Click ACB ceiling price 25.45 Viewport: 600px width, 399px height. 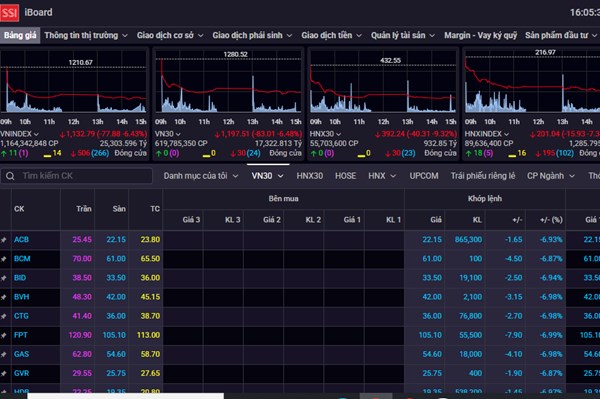coord(82,240)
